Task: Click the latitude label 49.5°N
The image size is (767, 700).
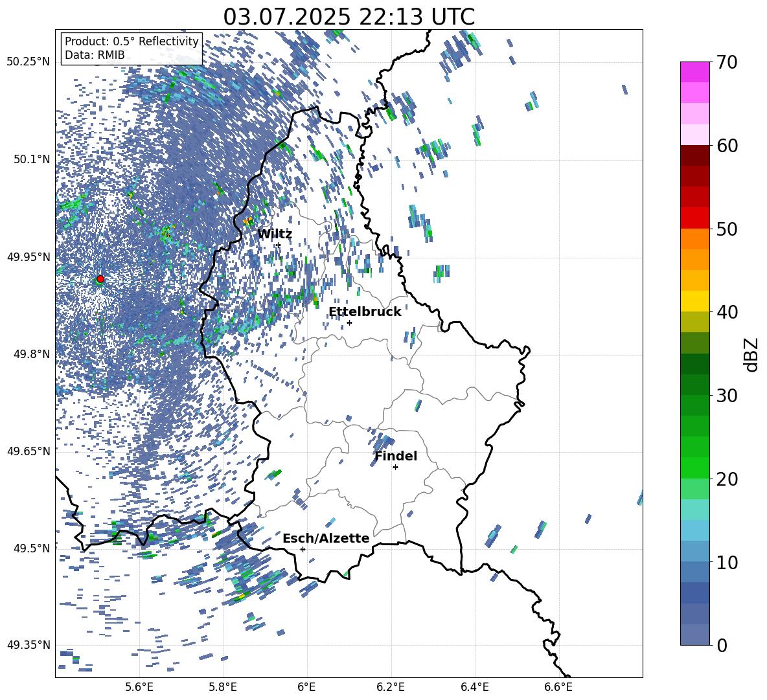Action: coord(32,548)
